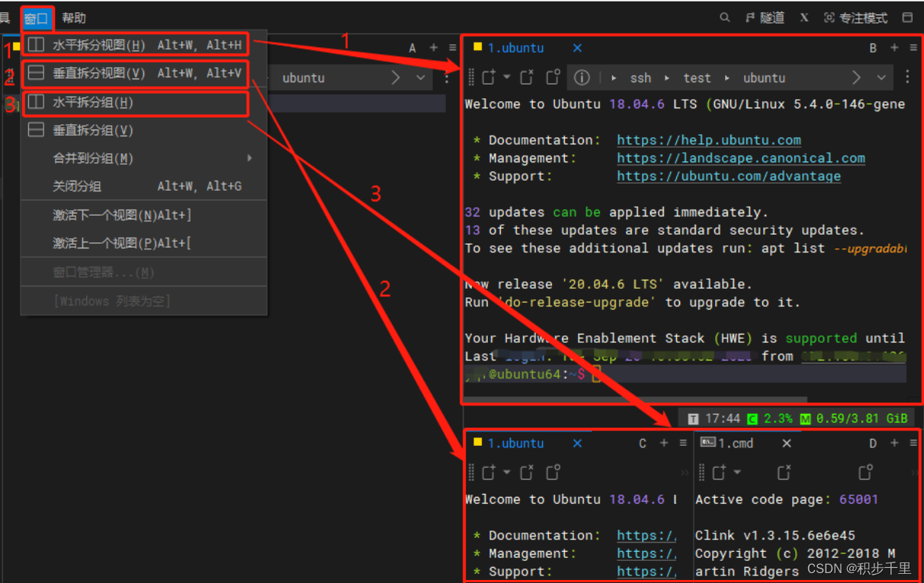
Task: Expand the 合并到分组(M) submenu
Action: (x=144, y=159)
